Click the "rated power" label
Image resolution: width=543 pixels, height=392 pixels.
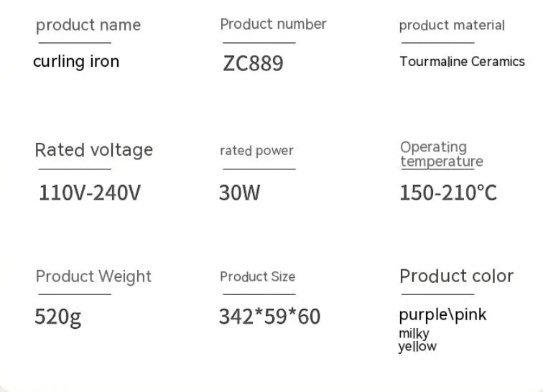coord(256,151)
